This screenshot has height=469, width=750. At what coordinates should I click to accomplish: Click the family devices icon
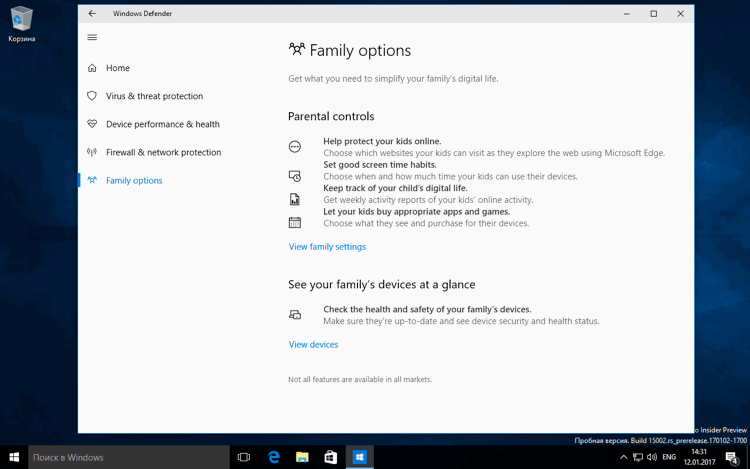[295, 315]
